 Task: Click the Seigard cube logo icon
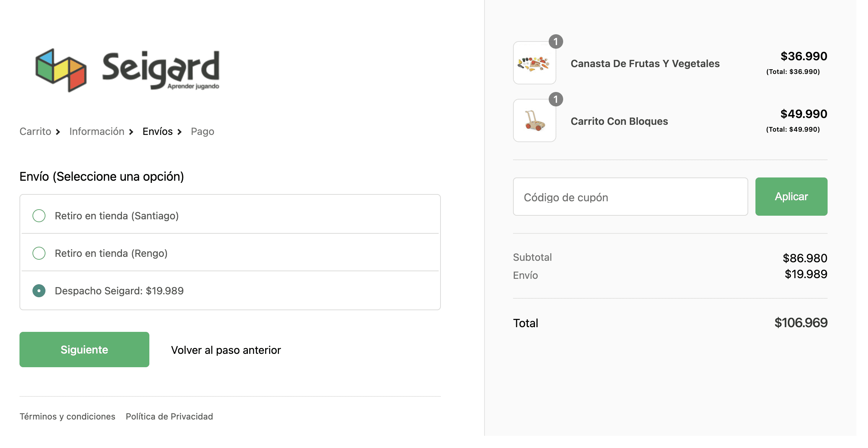61,70
